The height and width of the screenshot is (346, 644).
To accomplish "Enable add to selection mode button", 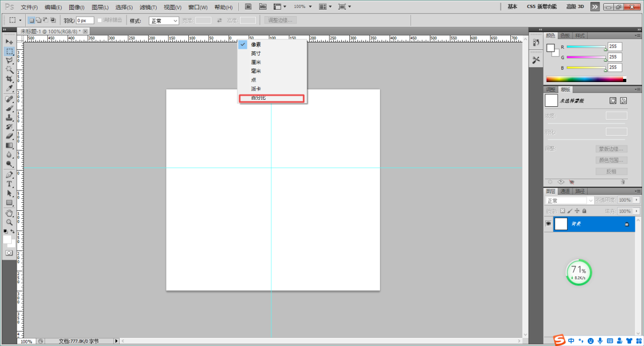I will [38, 20].
